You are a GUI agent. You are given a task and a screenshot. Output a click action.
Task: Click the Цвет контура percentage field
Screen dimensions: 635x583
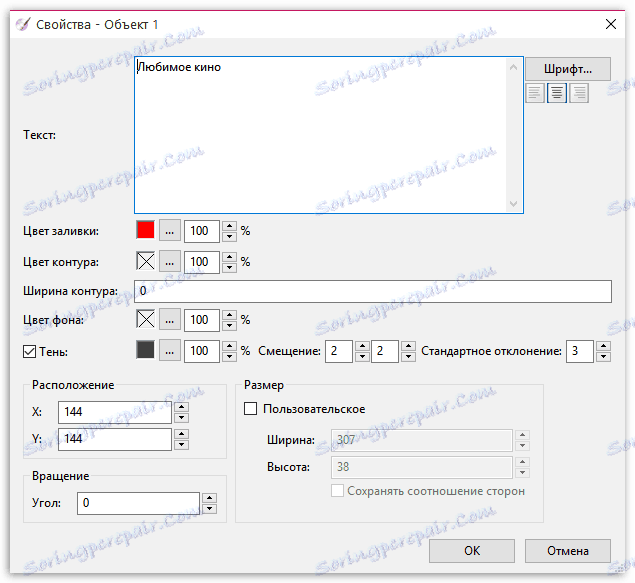tap(202, 262)
